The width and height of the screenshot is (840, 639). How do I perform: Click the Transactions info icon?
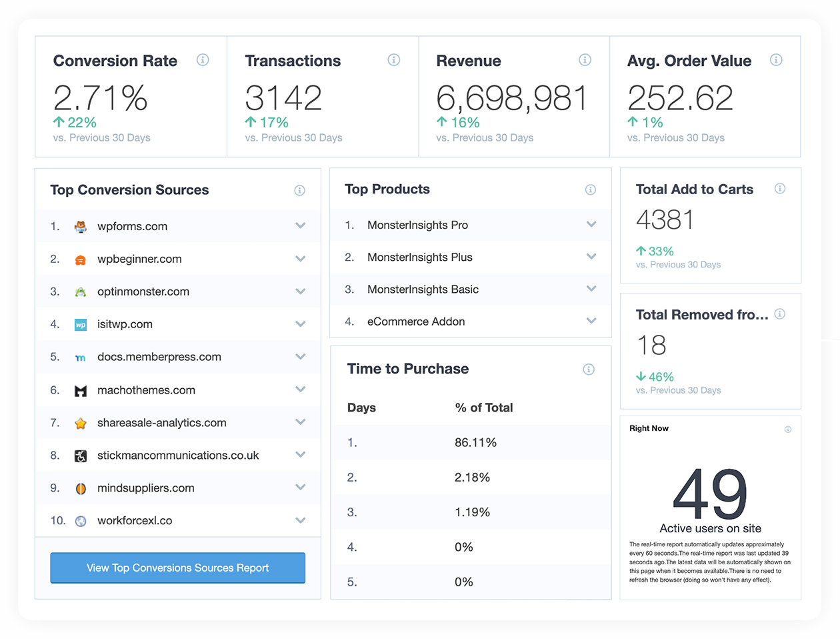tap(394, 60)
